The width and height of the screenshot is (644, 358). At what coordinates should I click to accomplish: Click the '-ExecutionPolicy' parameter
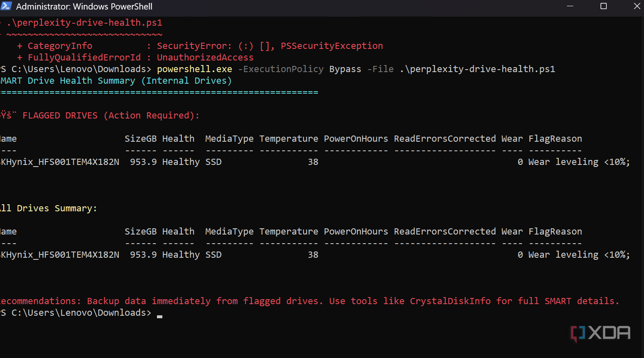pyautogui.click(x=281, y=69)
